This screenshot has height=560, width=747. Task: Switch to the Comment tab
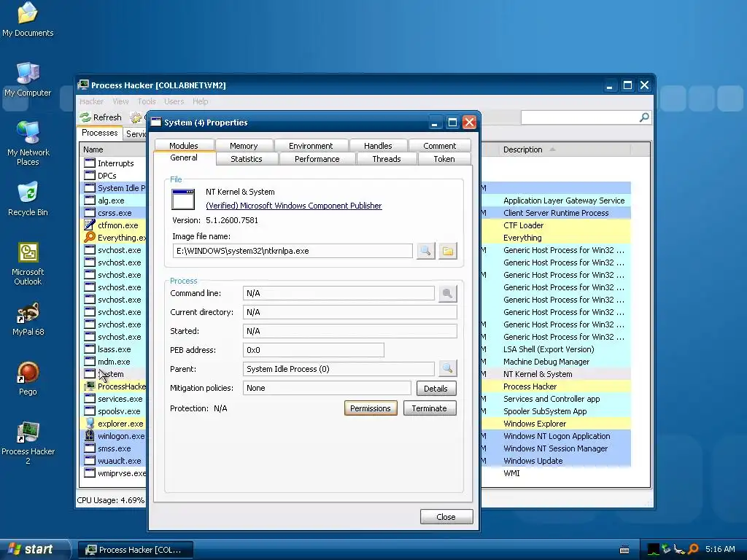[439, 146]
